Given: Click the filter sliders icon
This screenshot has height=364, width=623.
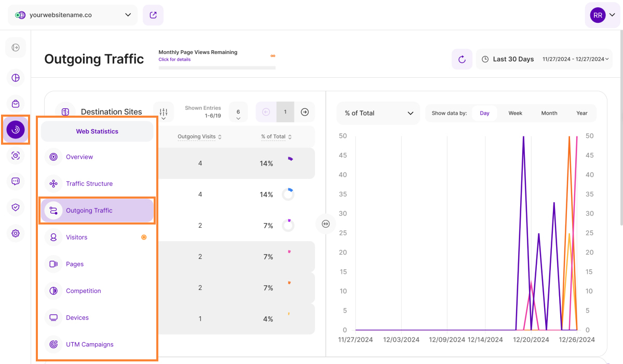Looking at the screenshot, I should click(x=164, y=112).
